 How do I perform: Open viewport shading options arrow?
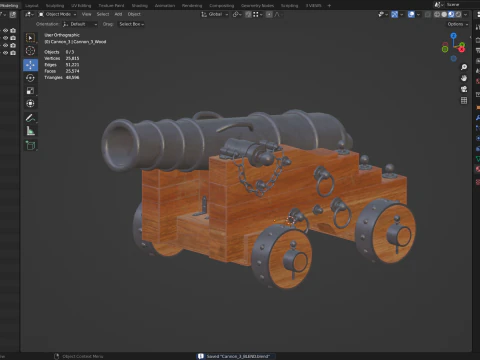(x=465, y=14)
